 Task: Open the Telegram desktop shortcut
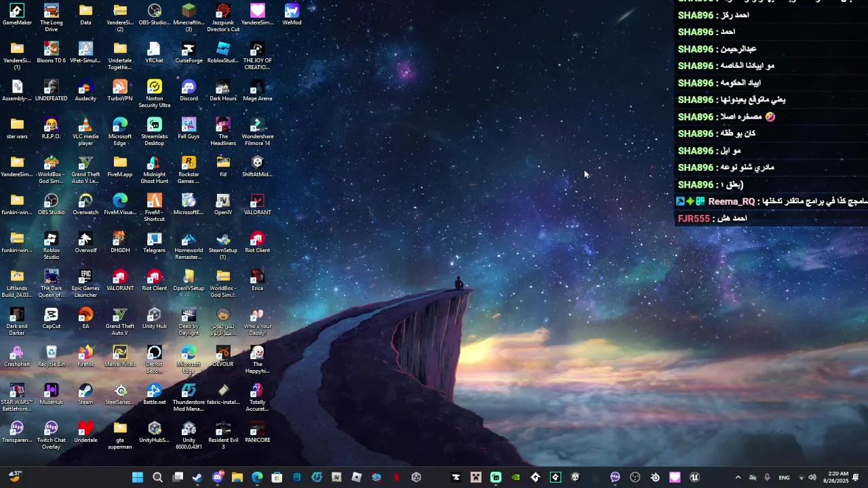(155, 242)
